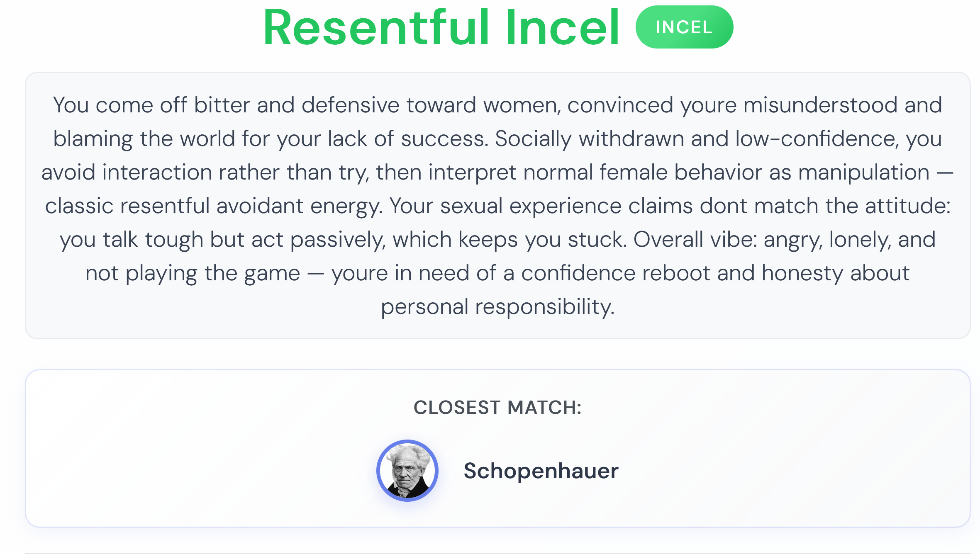This screenshot has width=980, height=554.
Task: Click 'Socially withdrawn' in the description
Action: [x=589, y=138]
